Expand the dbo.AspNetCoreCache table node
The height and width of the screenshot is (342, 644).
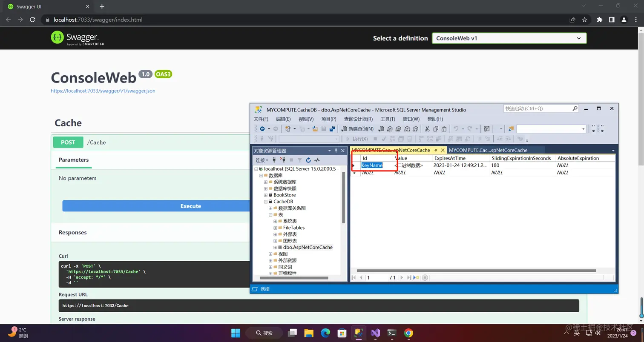tap(275, 247)
